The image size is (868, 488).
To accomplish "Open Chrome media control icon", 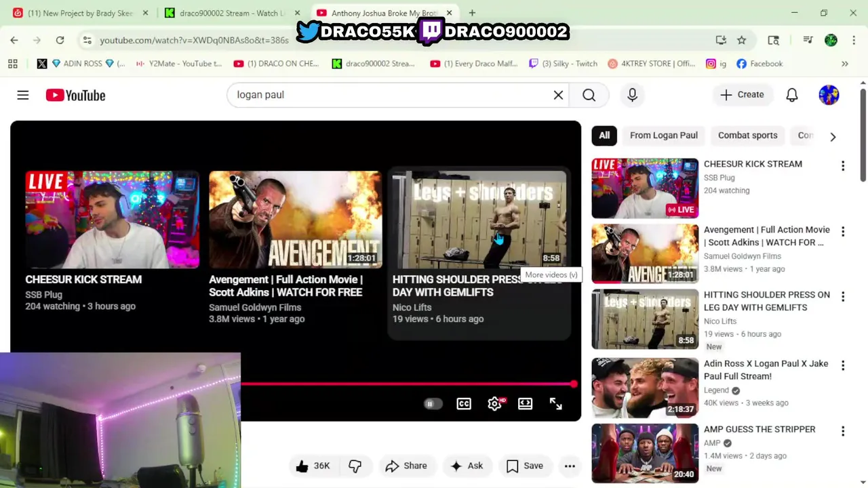I will point(808,40).
